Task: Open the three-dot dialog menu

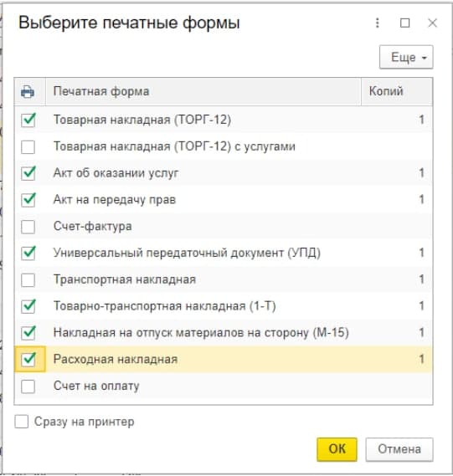Action: pos(378,23)
